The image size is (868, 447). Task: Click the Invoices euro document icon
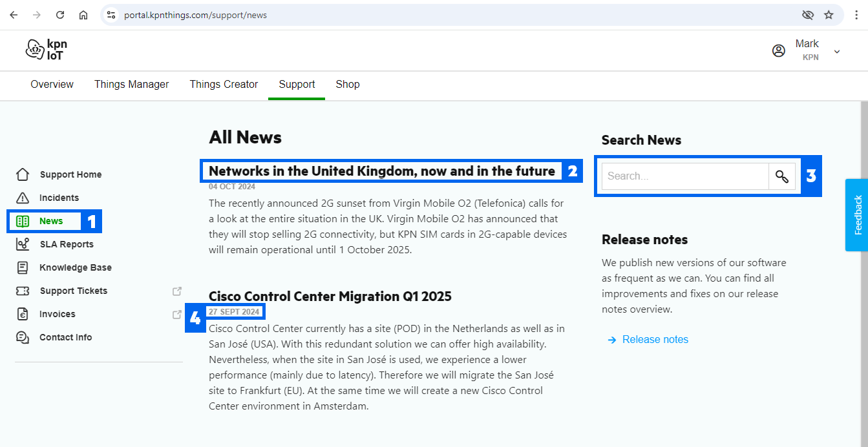point(23,314)
